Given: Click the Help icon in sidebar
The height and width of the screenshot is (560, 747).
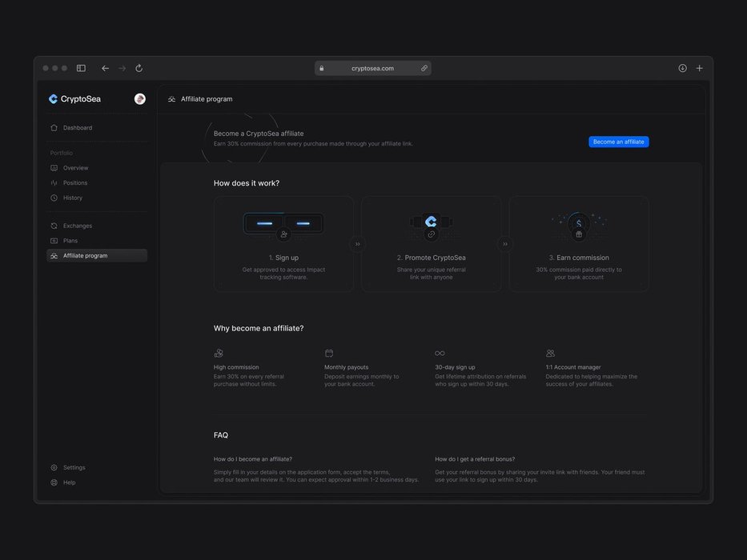Looking at the screenshot, I should point(54,483).
